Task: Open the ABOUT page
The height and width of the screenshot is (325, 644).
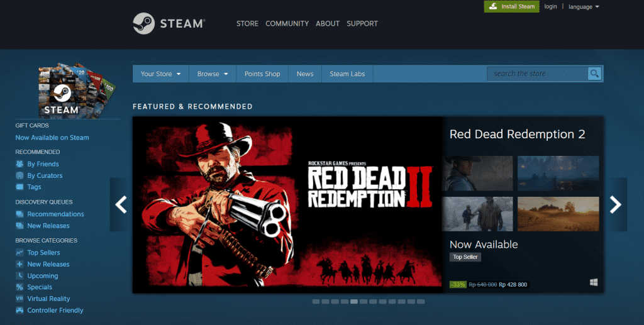Action: [x=328, y=23]
